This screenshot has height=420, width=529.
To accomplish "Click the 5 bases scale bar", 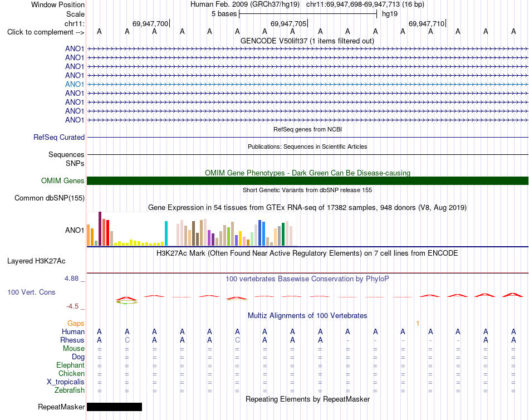I will (x=308, y=14).
